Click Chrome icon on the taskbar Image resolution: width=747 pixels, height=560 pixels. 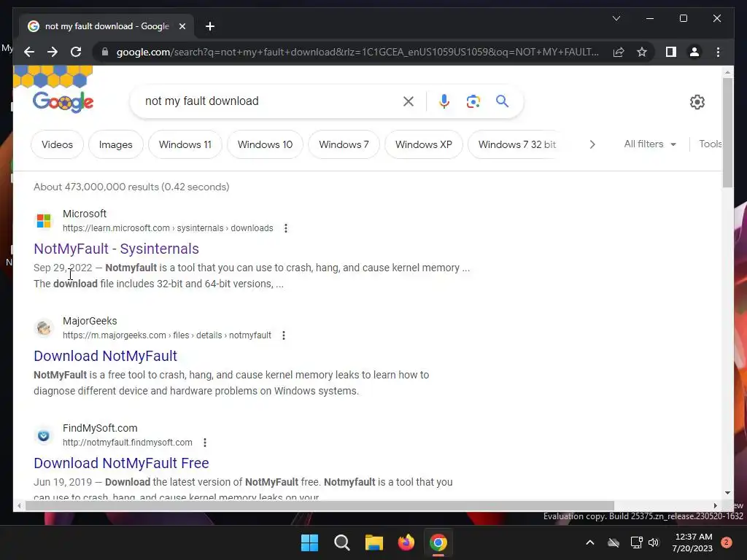tap(438, 542)
